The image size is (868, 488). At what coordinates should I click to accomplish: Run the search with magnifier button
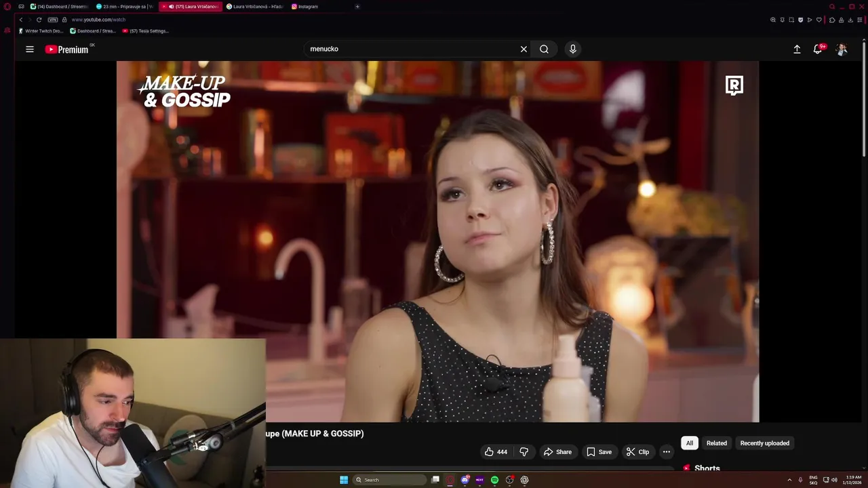(544, 49)
